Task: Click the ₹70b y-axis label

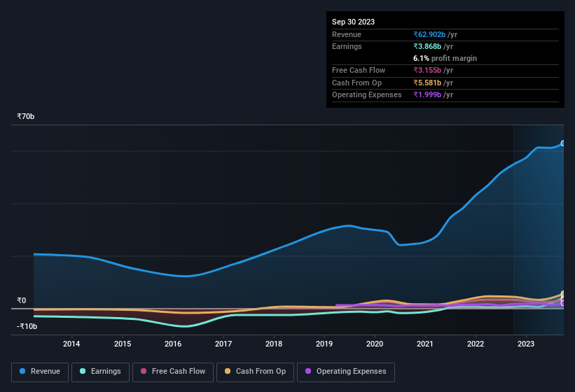Action: click(26, 116)
